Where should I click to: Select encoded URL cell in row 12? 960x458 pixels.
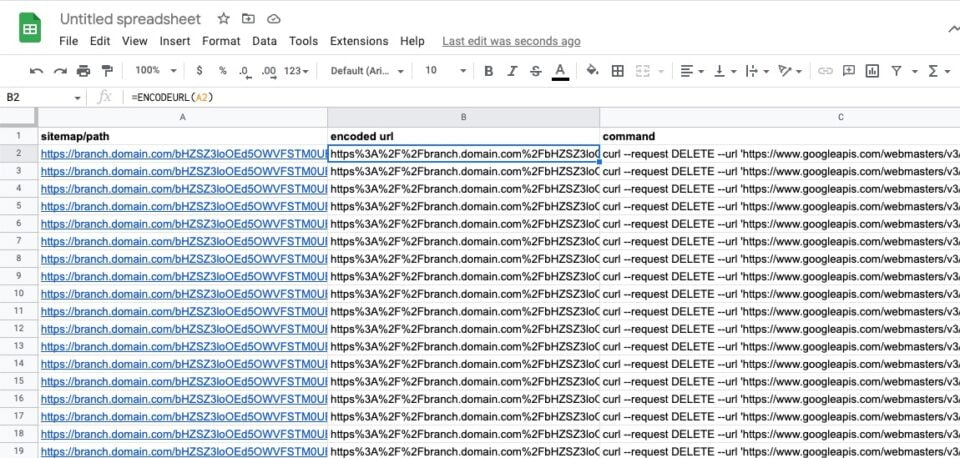point(463,329)
